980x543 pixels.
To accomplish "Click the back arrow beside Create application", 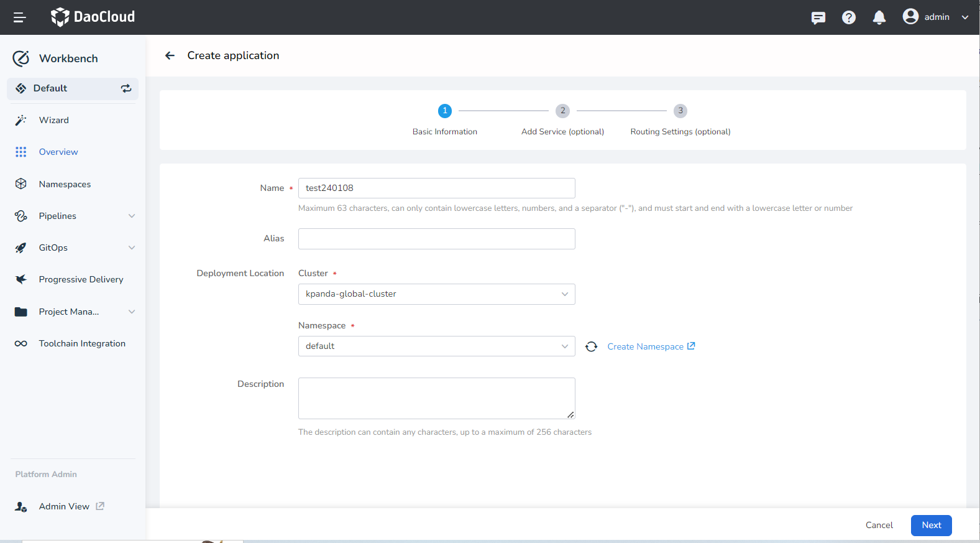I will click(170, 56).
